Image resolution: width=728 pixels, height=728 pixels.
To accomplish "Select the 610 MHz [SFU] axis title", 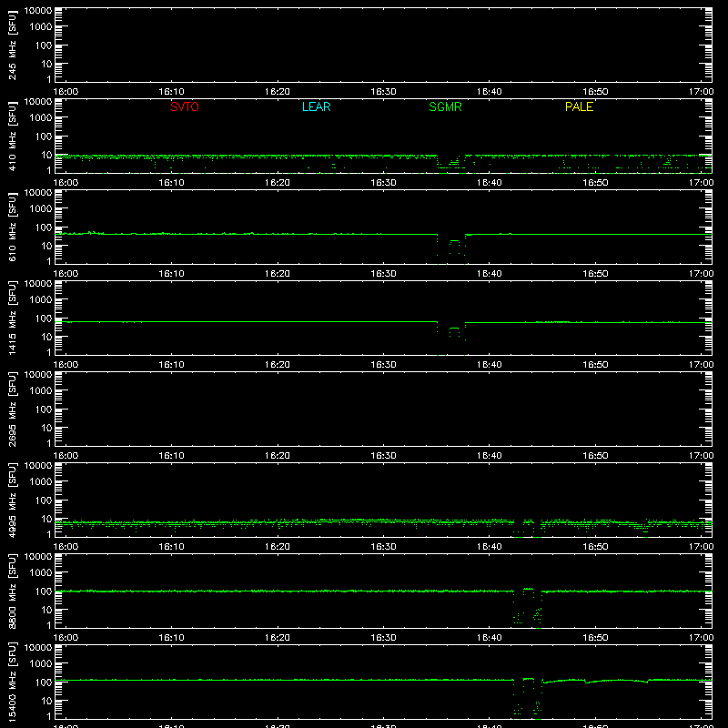I will tap(12, 227).
